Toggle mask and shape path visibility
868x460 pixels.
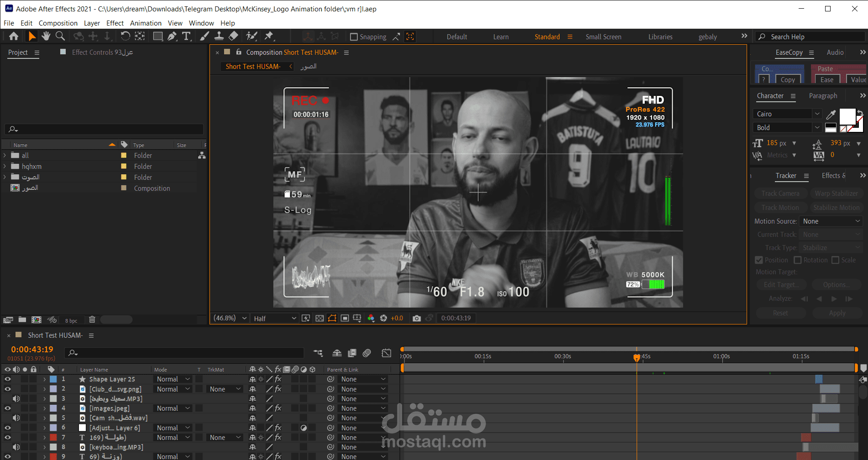332,318
